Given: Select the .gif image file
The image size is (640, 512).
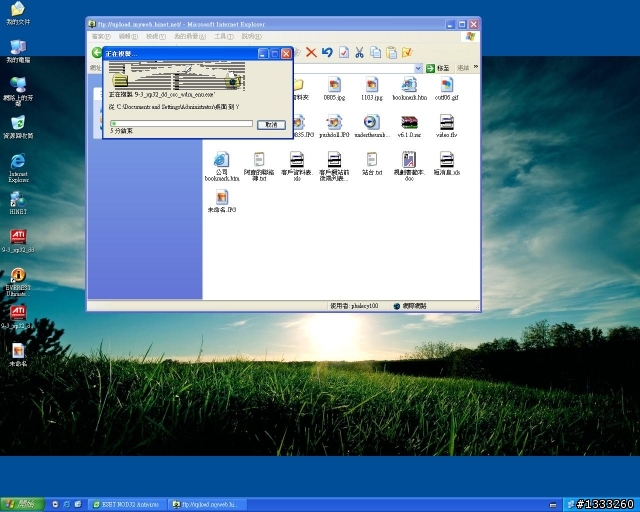Looking at the screenshot, I should click(x=447, y=89).
